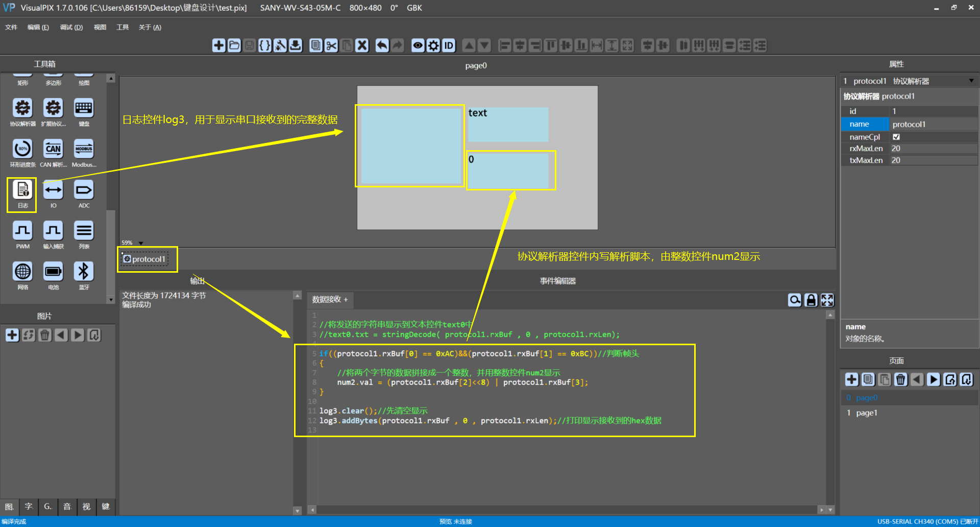
Task: Open the 调试 (D) menu
Action: [71, 27]
